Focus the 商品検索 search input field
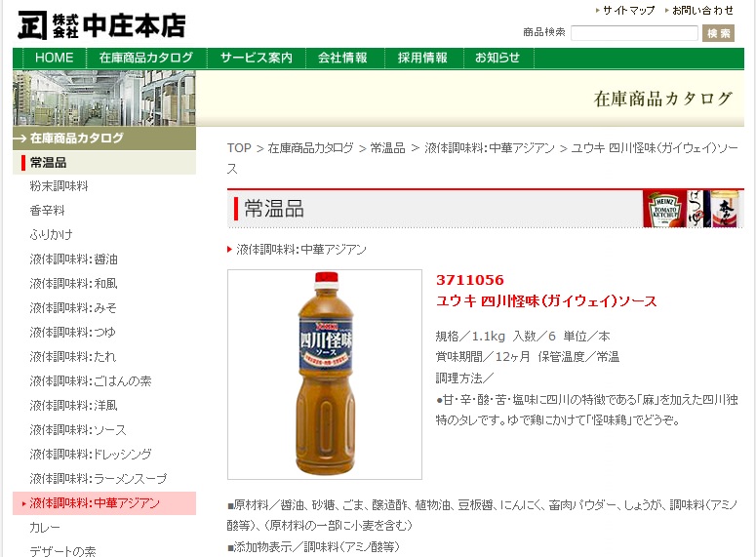The width and height of the screenshot is (756, 557). coord(633,33)
